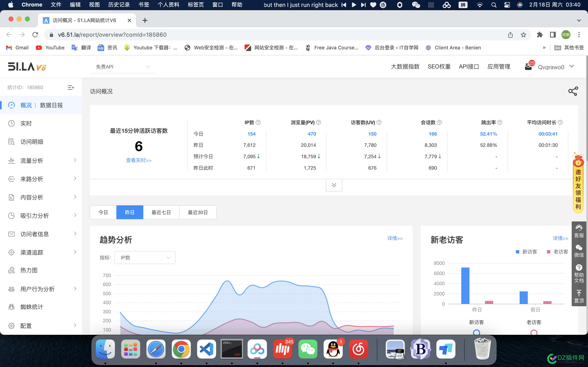This screenshot has height=367, width=588.
Task: Toggle 数据日报 data daily report view
Action: tap(52, 105)
